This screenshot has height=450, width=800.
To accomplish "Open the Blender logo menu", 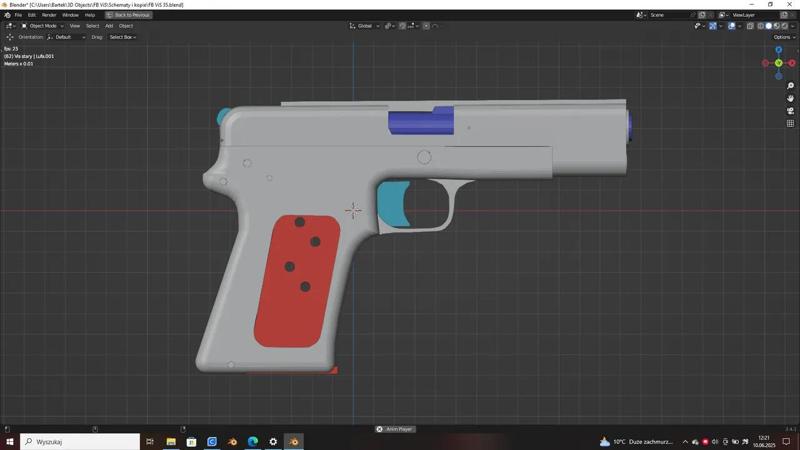I will (x=7, y=15).
